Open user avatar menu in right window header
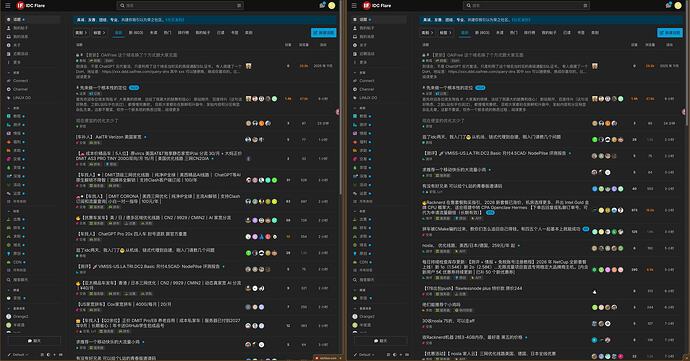 678,6
